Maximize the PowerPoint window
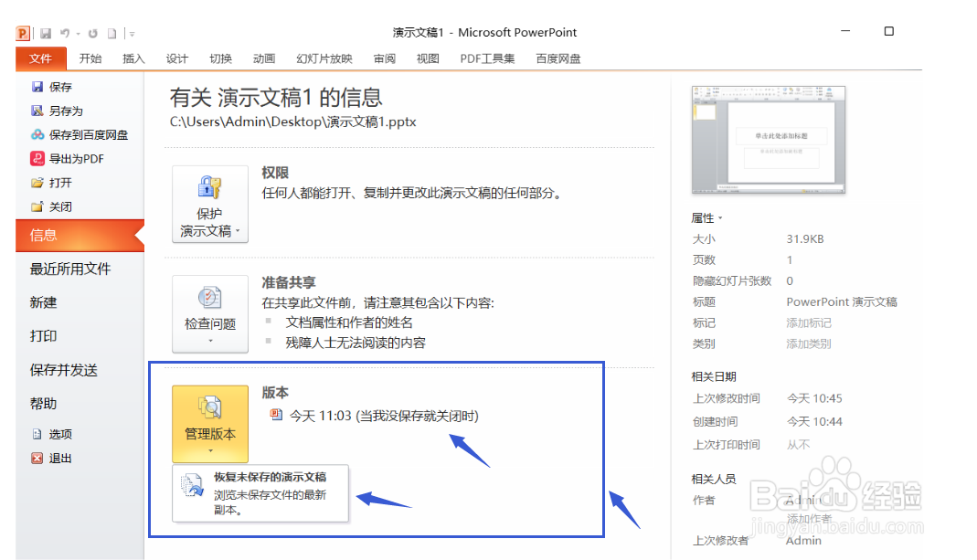Image resolution: width=977 pixels, height=560 pixels. [889, 31]
